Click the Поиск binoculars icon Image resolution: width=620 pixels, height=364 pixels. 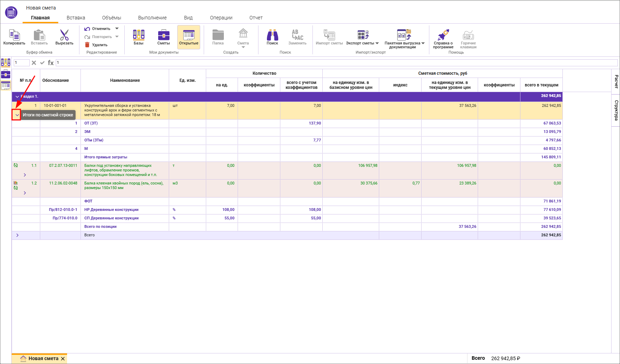click(272, 35)
